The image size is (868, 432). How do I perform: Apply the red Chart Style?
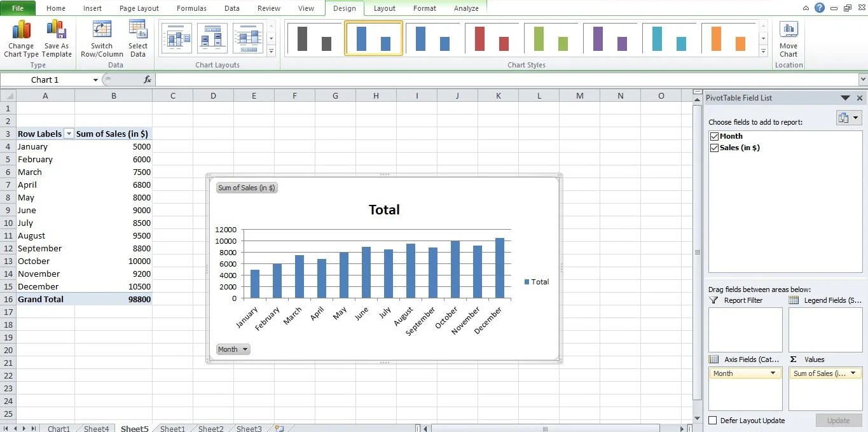(x=493, y=38)
